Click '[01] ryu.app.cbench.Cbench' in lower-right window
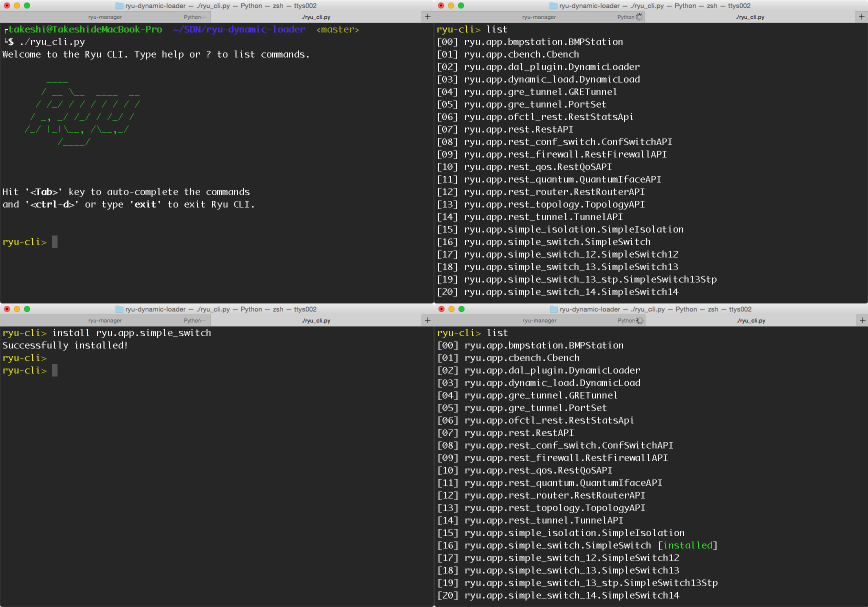The width and height of the screenshot is (868, 607). coord(508,358)
